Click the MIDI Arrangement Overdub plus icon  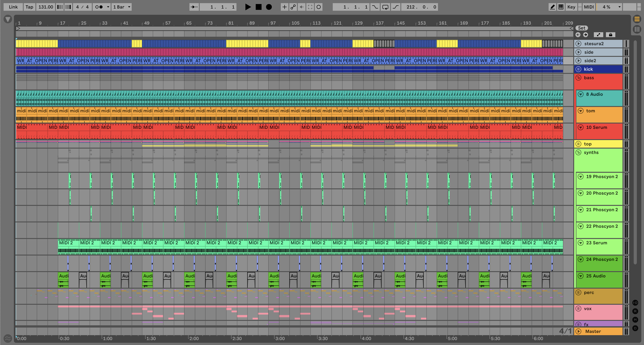point(284,7)
